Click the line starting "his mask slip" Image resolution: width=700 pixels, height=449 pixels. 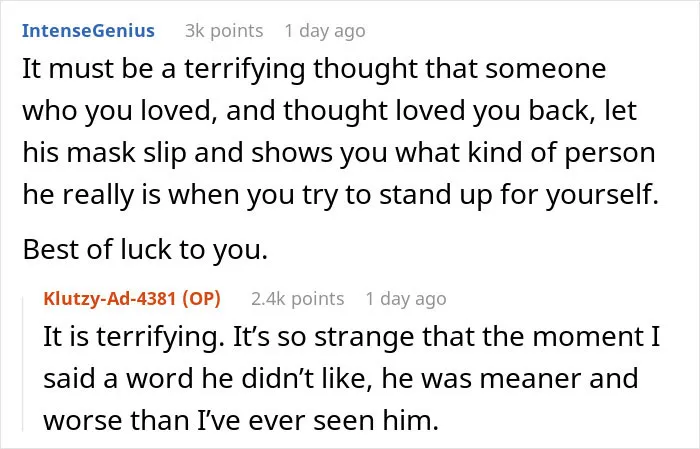coord(339,153)
